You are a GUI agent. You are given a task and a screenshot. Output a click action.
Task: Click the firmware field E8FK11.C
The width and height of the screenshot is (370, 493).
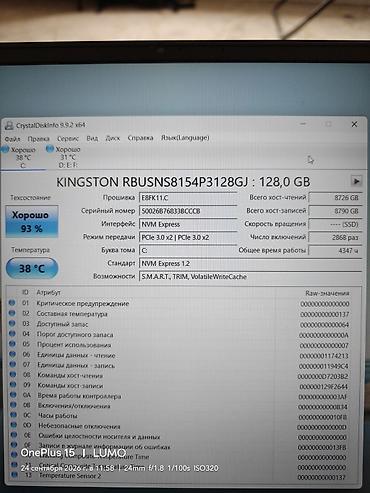click(188, 198)
